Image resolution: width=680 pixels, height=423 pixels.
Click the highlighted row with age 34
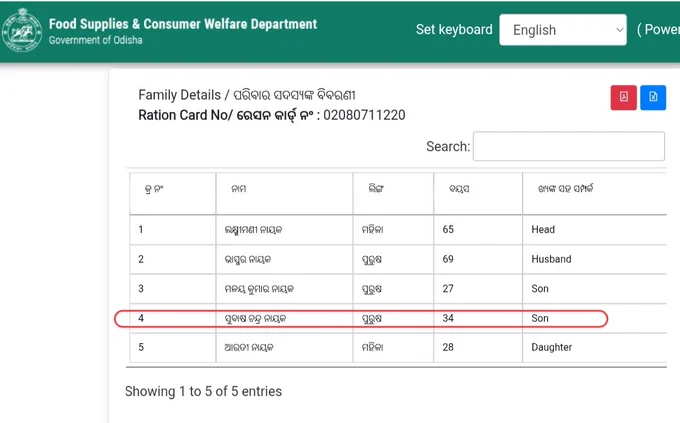click(398, 318)
